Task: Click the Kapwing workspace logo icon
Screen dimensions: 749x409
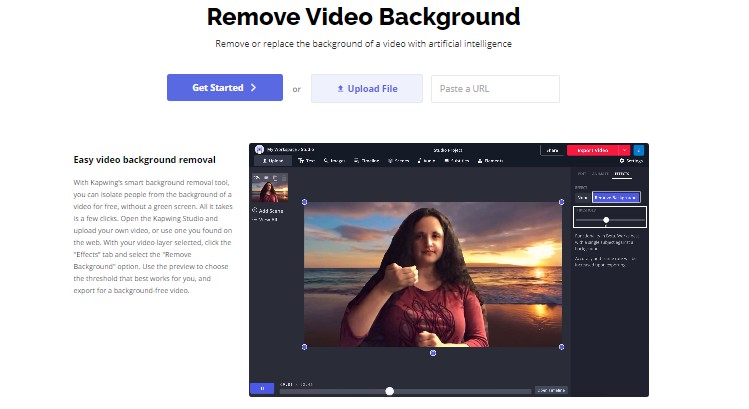Action: (258, 149)
